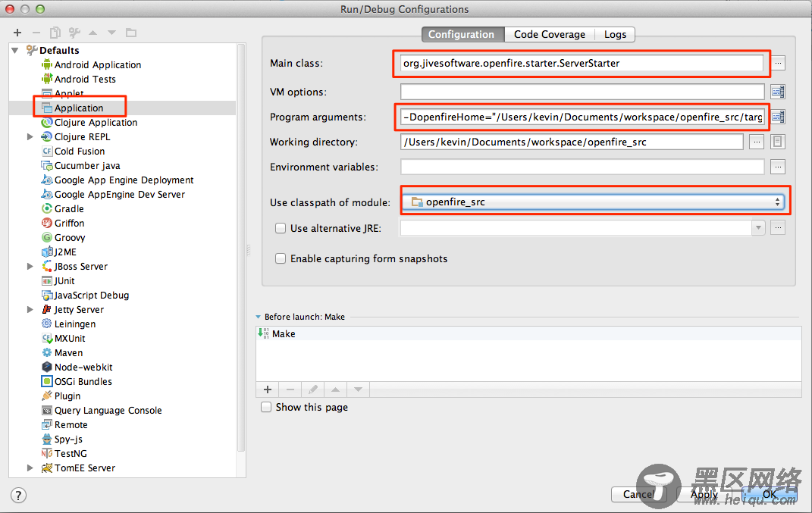812x513 pixels.
Task: Move configuration down arrow in left toolbar
Action: [x=112, y=33]
